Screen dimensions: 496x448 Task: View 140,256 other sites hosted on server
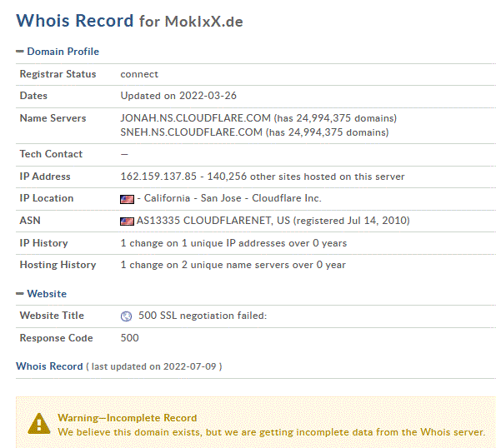[306, 177]
